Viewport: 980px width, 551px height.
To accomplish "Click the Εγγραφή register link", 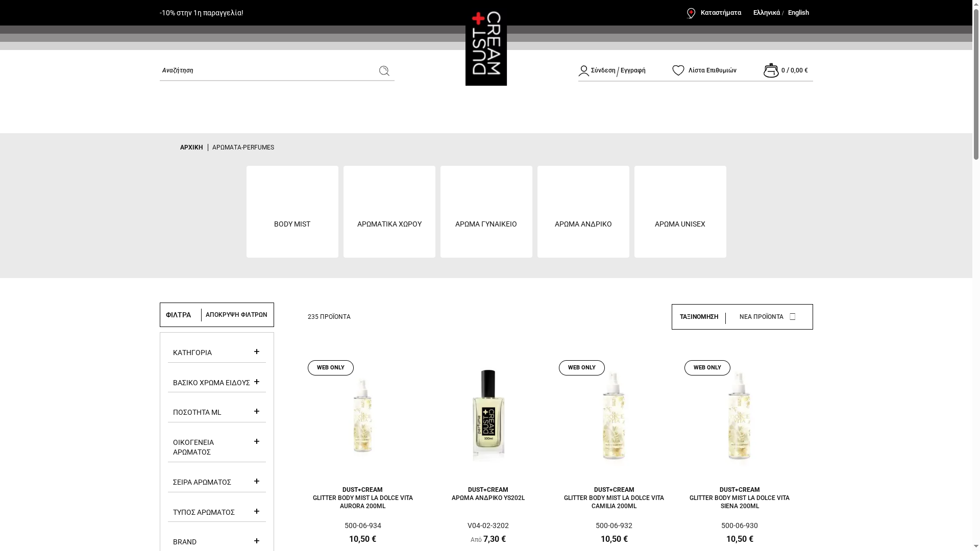I will pos(633,70).
